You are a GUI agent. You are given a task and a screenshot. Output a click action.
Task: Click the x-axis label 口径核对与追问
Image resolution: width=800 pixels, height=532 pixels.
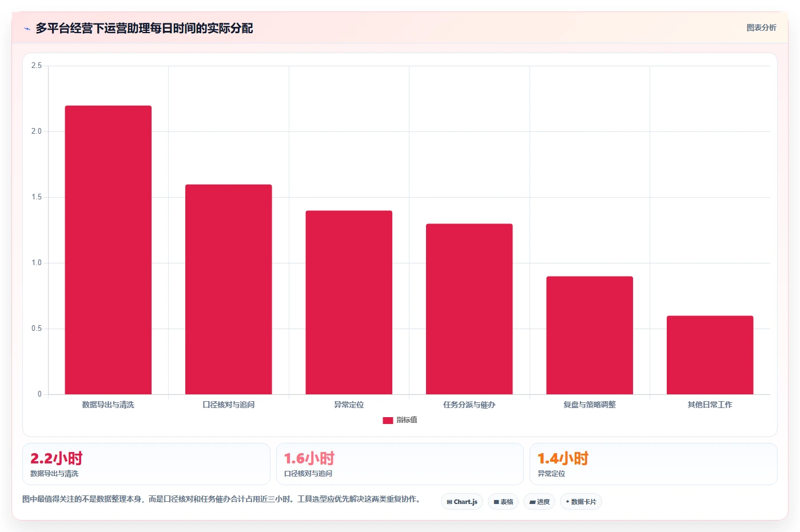229,405
